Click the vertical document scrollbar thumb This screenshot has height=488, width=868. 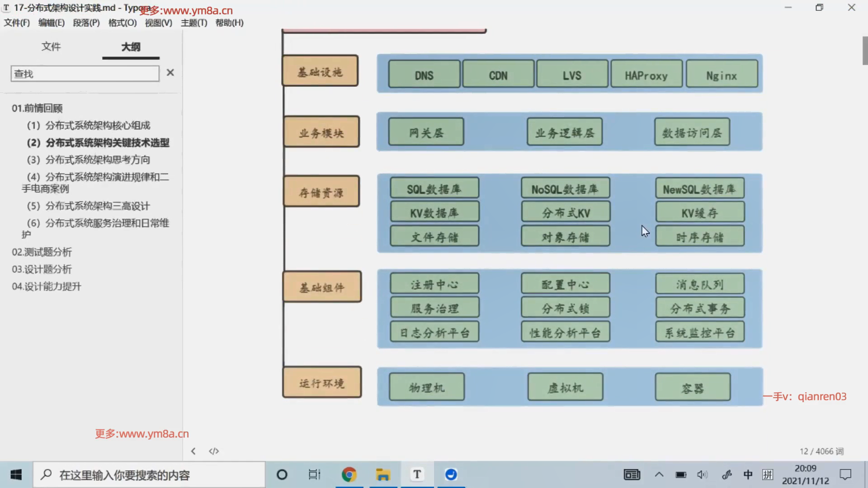(865, 51)
